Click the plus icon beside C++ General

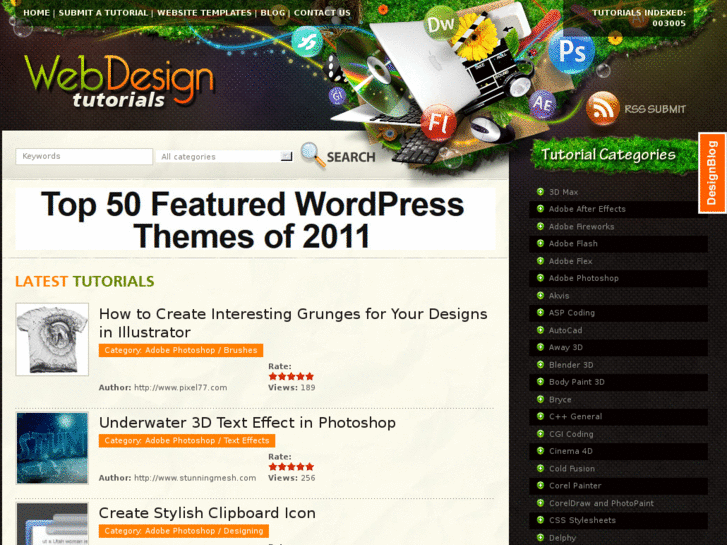(540, 416)
